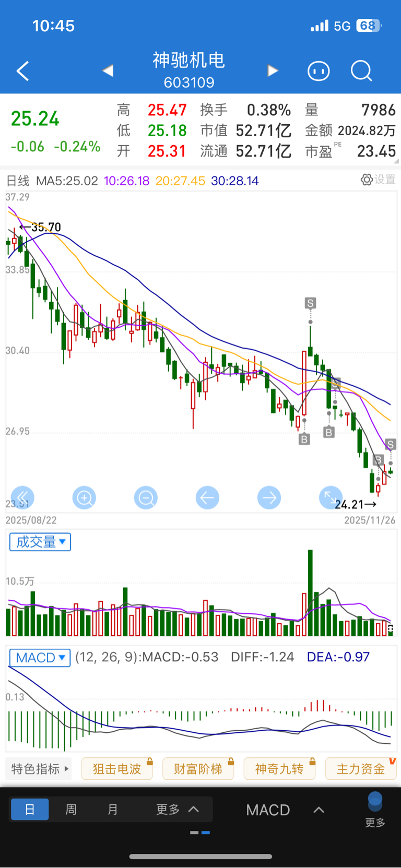The image size is (401, 868).
Task: Zoom in the K-line chart
Action: click(84, 497)
